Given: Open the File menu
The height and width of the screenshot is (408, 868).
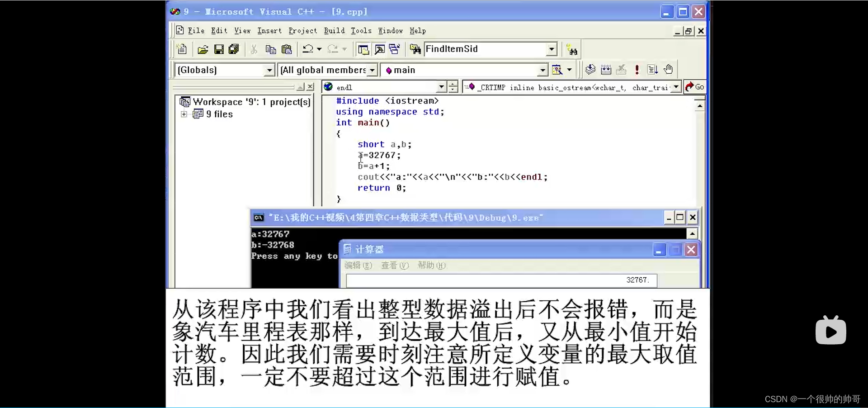Looking at the screenshot, I should (x=196, y=31).
